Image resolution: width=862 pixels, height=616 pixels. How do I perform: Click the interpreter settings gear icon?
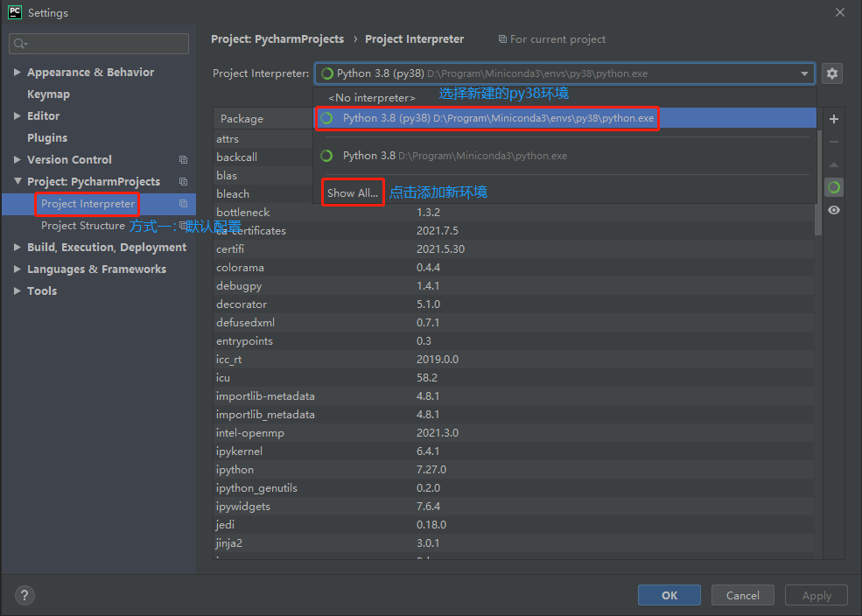pos(832,73)
